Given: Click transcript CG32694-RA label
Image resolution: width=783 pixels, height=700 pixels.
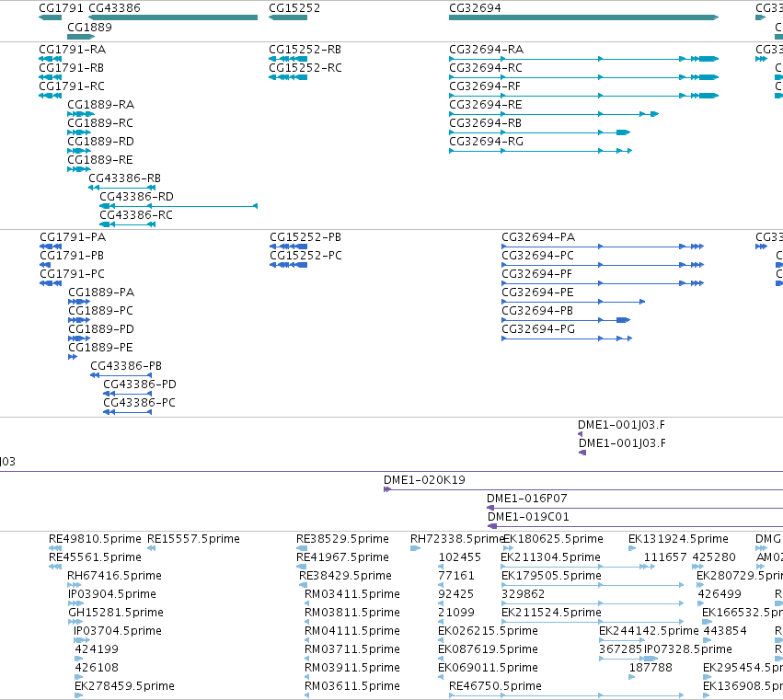Looking at the screenshot, I should pos(487,50).
